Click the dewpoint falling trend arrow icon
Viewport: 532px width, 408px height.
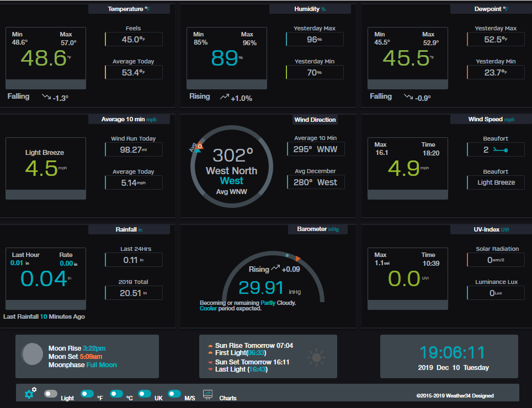408,97
